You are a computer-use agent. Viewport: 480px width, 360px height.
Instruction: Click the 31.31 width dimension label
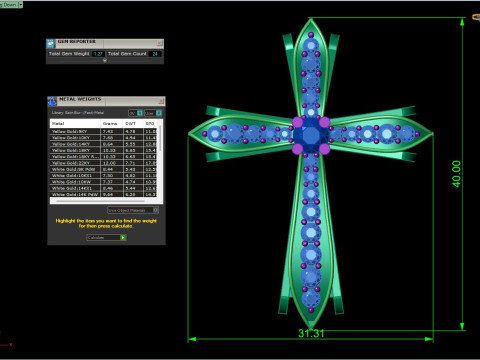(311, 333)
